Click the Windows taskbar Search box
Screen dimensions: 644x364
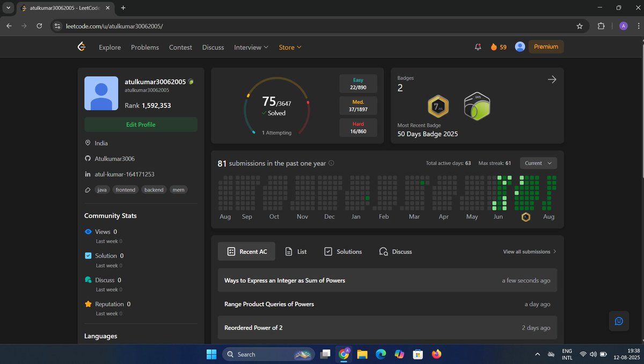[269, 354]
